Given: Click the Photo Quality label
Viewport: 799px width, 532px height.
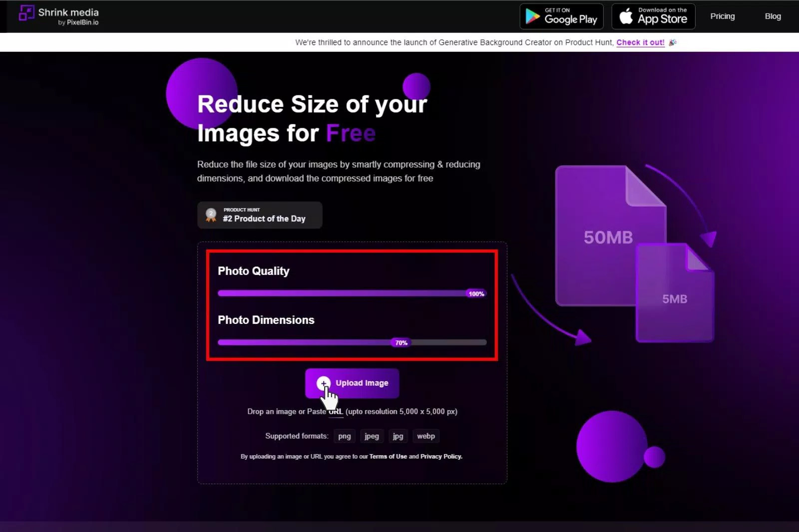Looking at the screenshot, I should coord(254,271).
